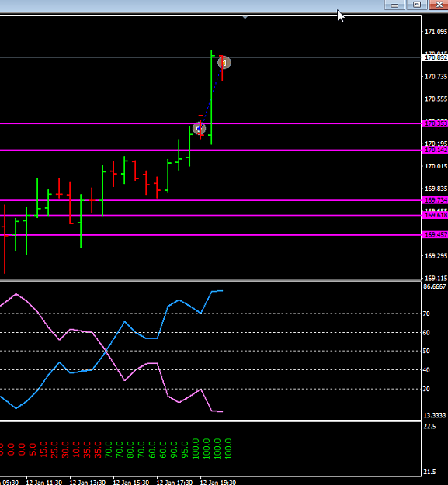Click the indicator level 30 label
The width and height of the screenshot is (448, 485).
(x=426, y=389)
